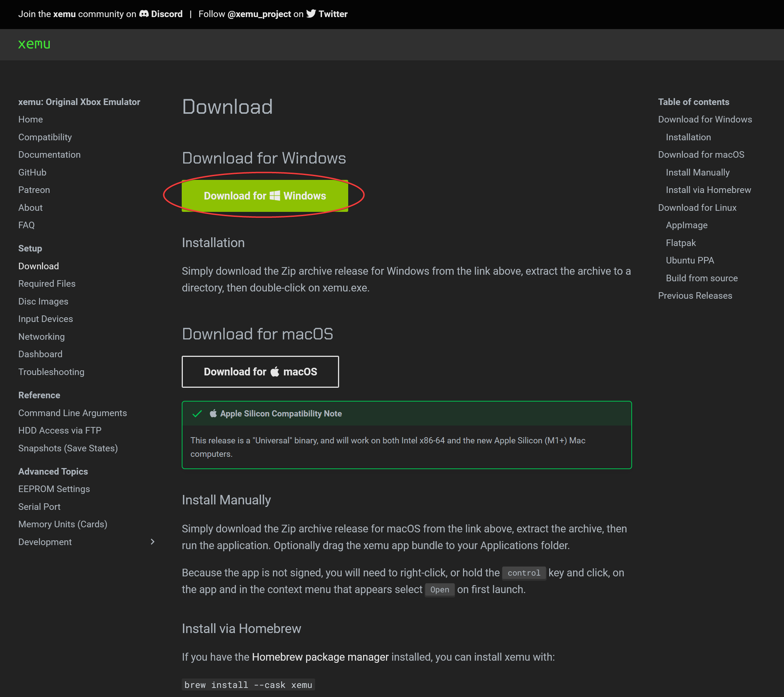Open the Homebrew package manager link
Image resolution: width=784 pixels, height=697 pixels.
320,657
